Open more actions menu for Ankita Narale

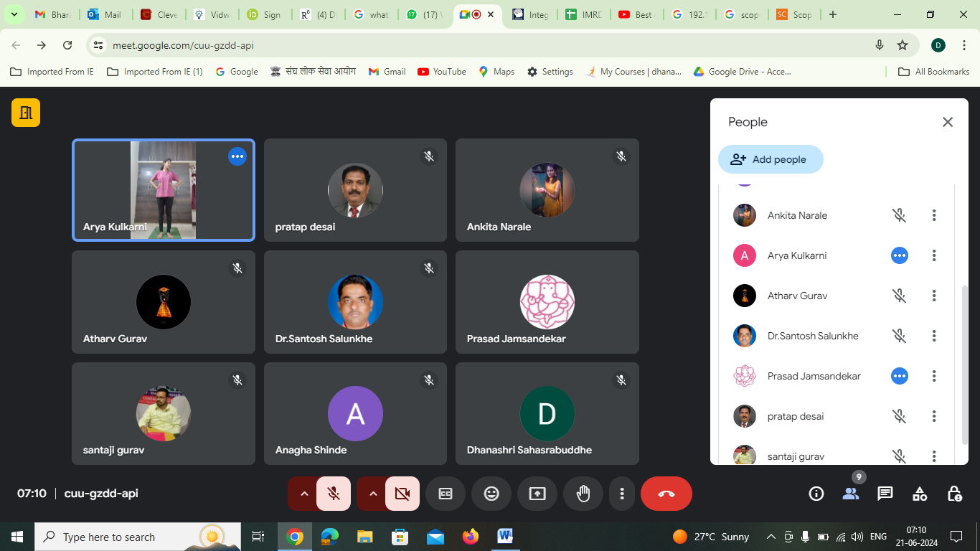click(934, 215)
